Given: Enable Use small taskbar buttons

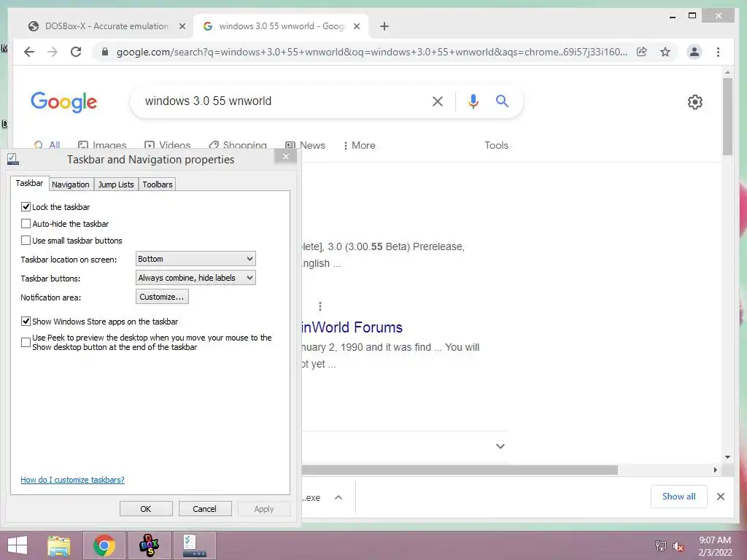Looking at the screenshot, I should click(x=26, y=241).
